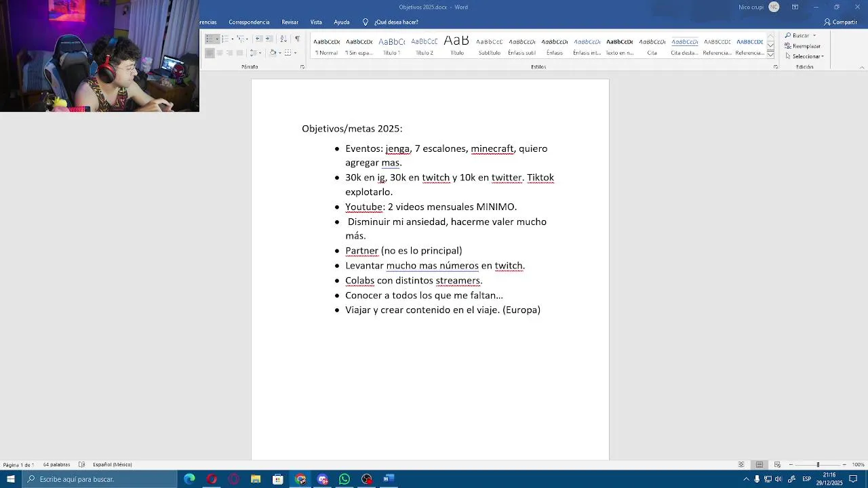Click the 100% zoom level

click(859, 465)
